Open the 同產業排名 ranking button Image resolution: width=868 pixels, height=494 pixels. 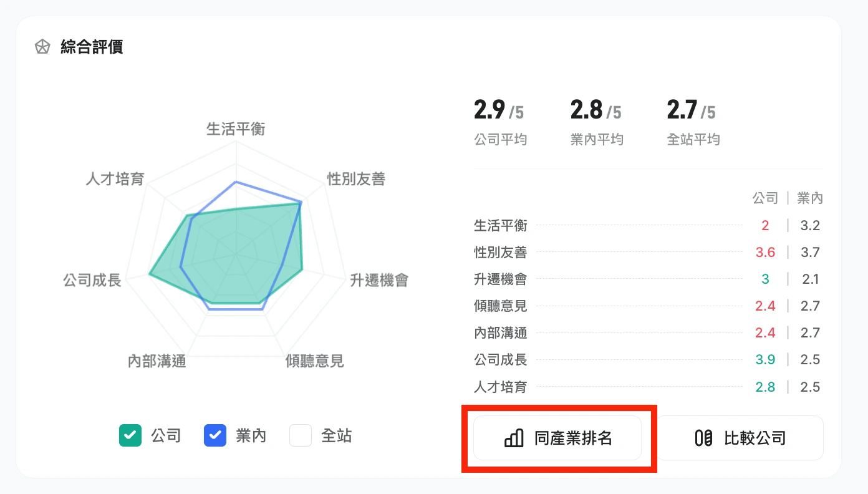(557, 438)
